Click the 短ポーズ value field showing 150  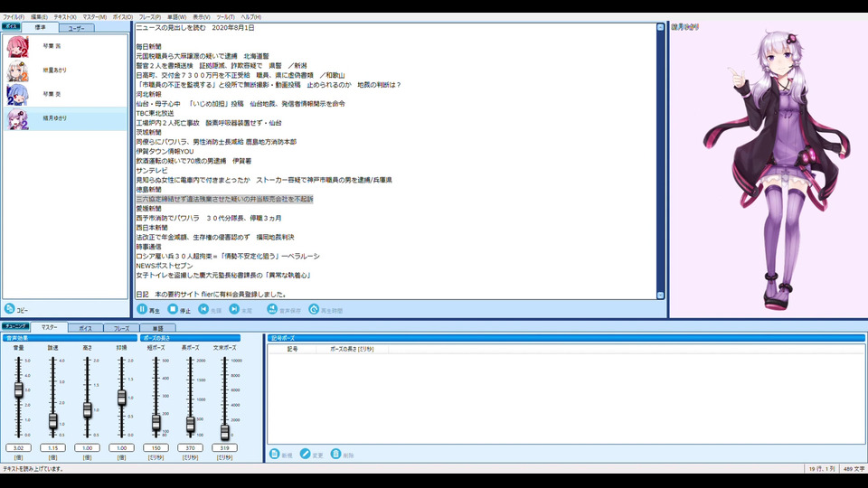click(x=156, y=447)
